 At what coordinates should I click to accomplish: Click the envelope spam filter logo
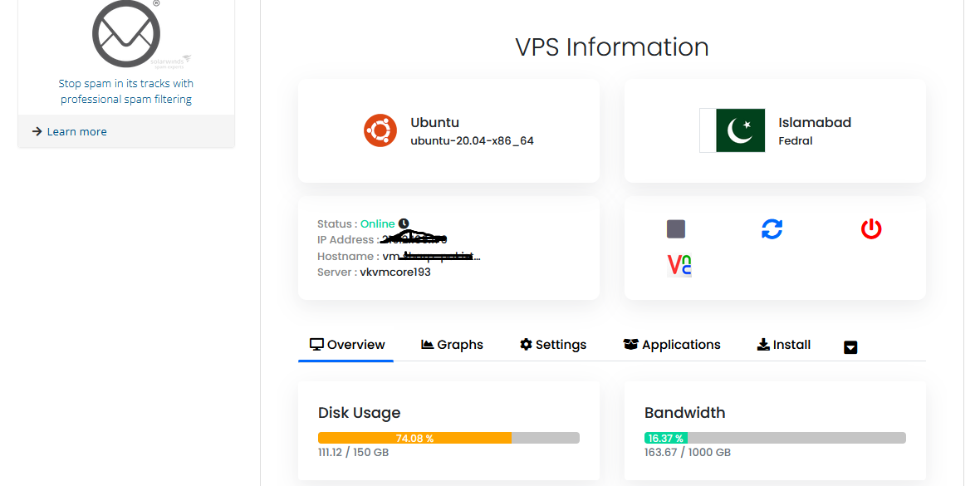tap(126, 33)
